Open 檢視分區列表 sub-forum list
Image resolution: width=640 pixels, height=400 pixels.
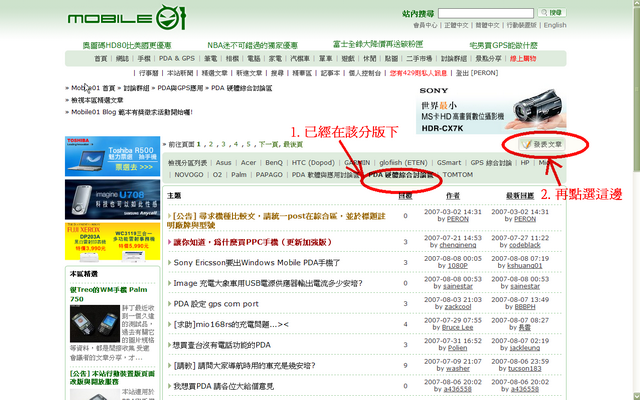click(x=188, y=163)
